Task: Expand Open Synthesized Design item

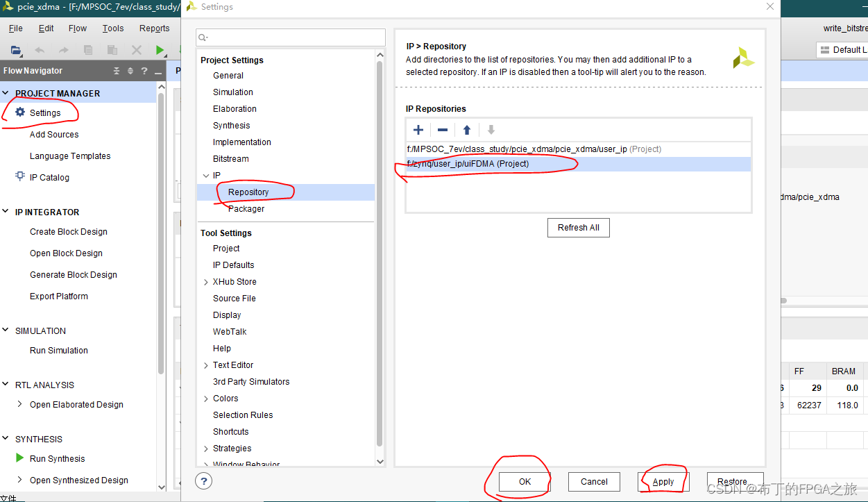Action: [19, 480]
